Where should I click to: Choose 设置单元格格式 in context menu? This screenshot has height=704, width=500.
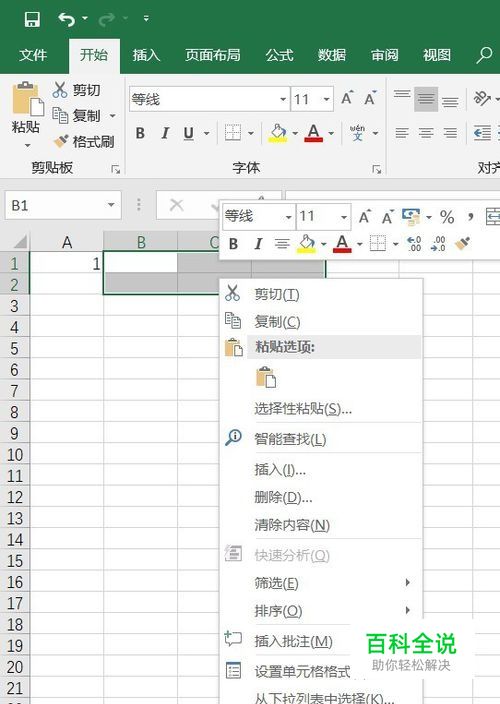point(302,672)
